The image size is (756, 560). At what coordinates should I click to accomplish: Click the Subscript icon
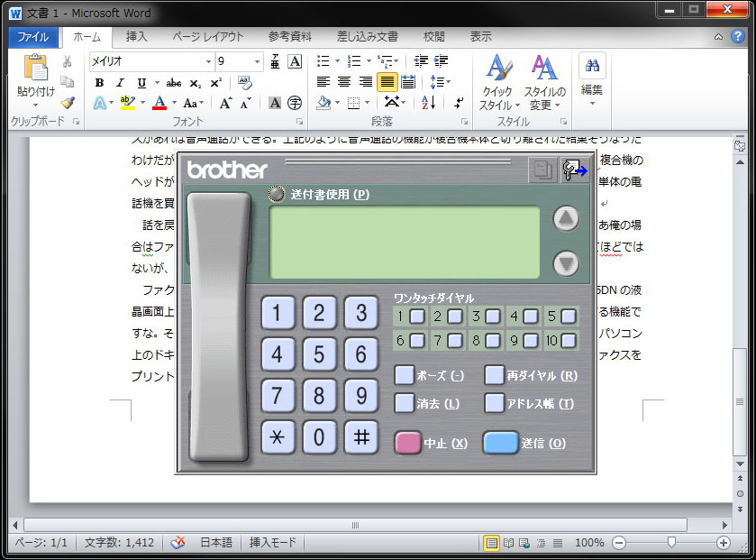click(x=195, y=83)
